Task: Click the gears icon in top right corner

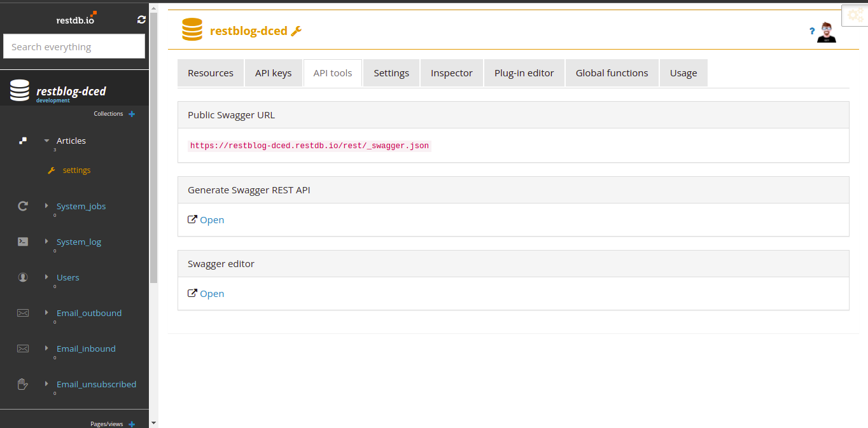Action: click(855, 15)
